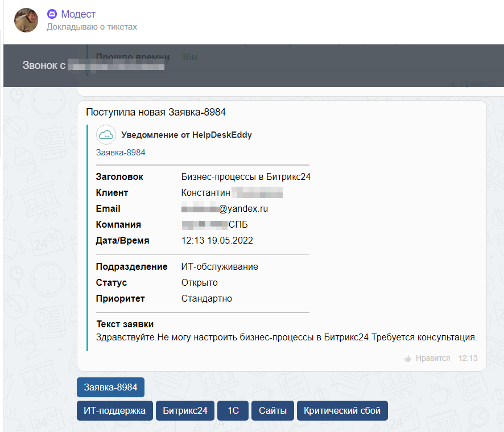Click the ticket text about Битрикс24 консультация
504x432 pixels.
[286, 338]
